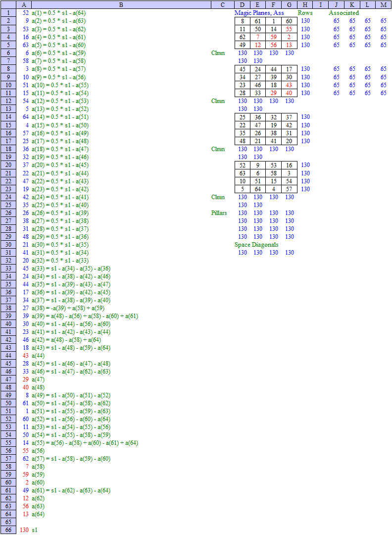392x535 pixels.
Task: Click value 52 in cell A1
Action: [26, 13]
